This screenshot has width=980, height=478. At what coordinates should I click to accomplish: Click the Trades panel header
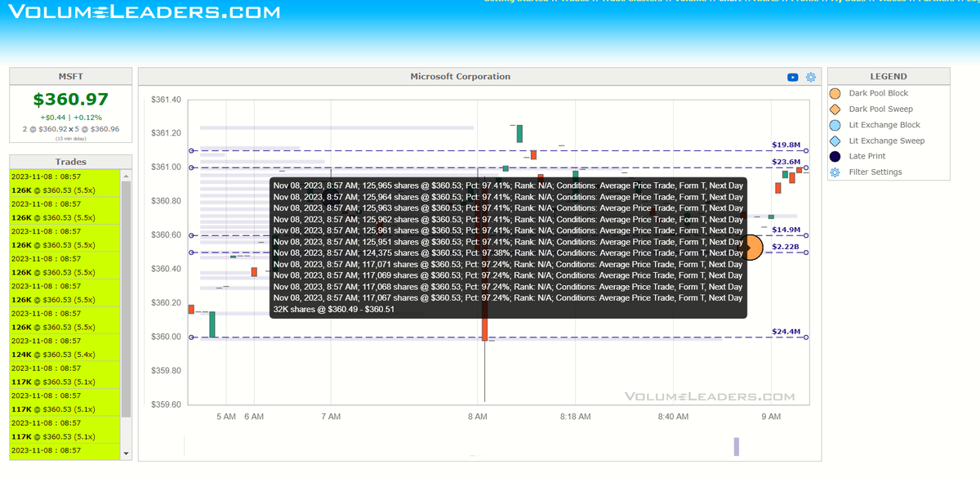click(71, 162)
